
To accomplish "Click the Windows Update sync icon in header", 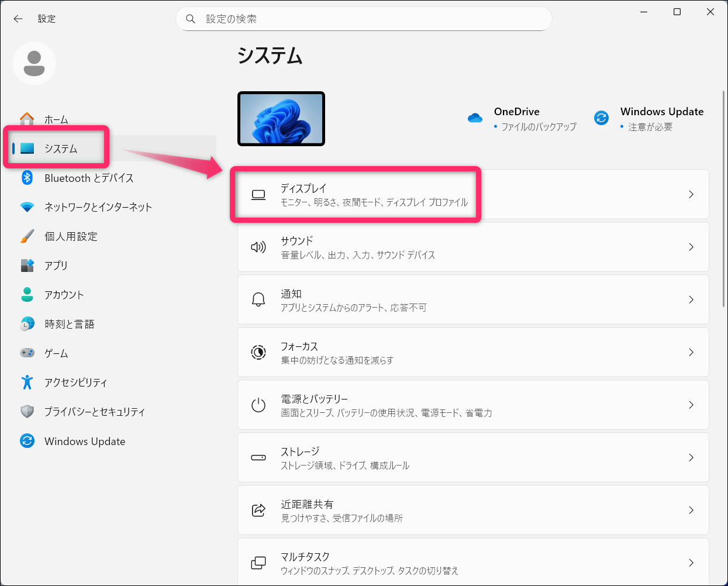I will 601,118.
